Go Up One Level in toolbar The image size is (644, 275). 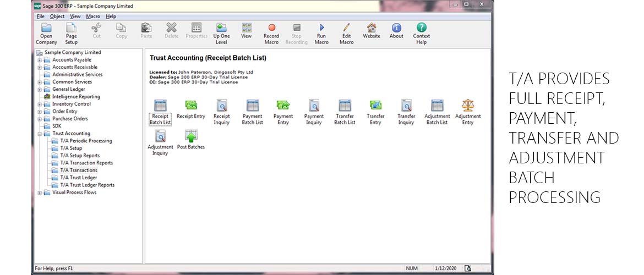coord(221,34)
